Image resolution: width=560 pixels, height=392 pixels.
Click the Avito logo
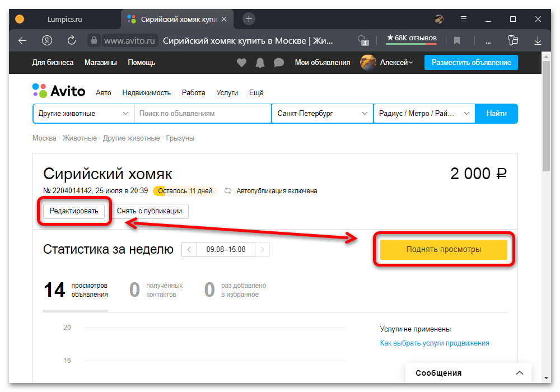tap(59, 91)
